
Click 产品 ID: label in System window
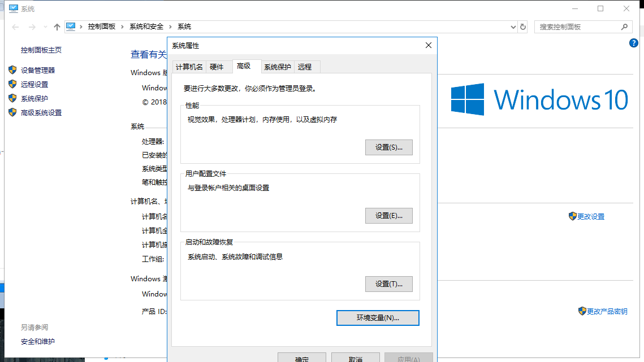pos(154,312)
